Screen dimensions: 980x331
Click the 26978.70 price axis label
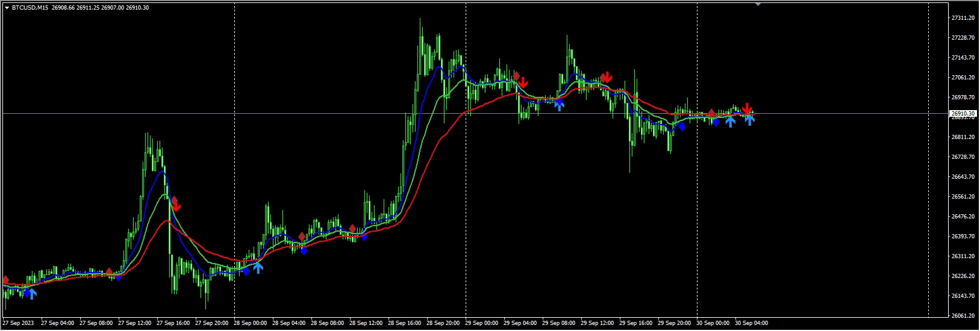(963, 97)
